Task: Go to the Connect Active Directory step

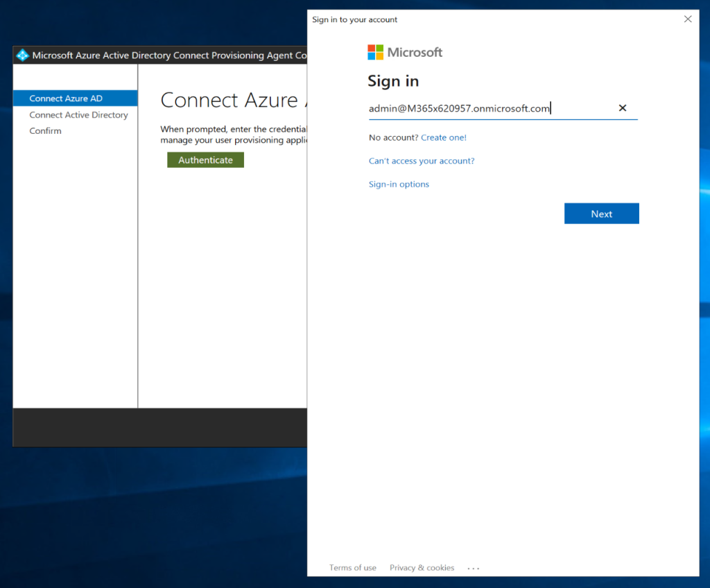Action: click(78, 115)
